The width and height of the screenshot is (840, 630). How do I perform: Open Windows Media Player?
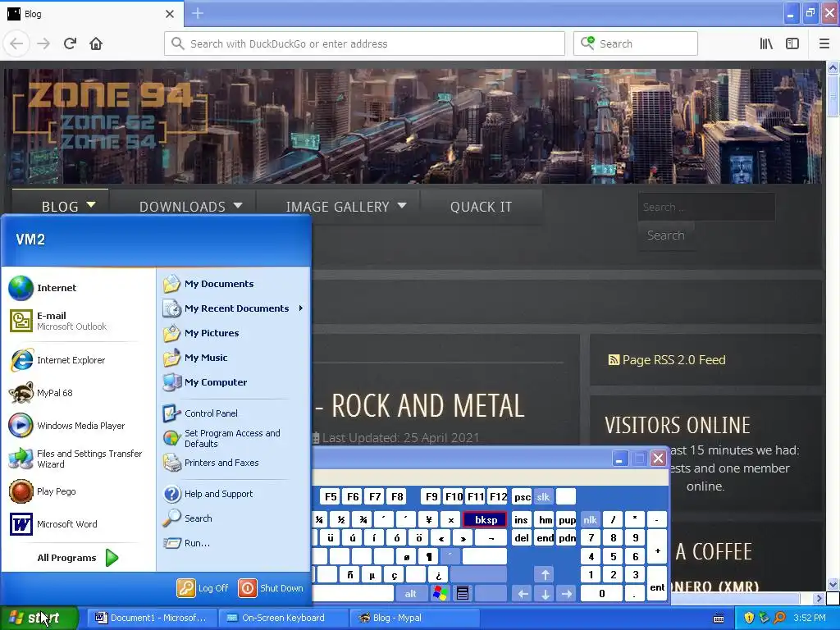click(67, 426)
